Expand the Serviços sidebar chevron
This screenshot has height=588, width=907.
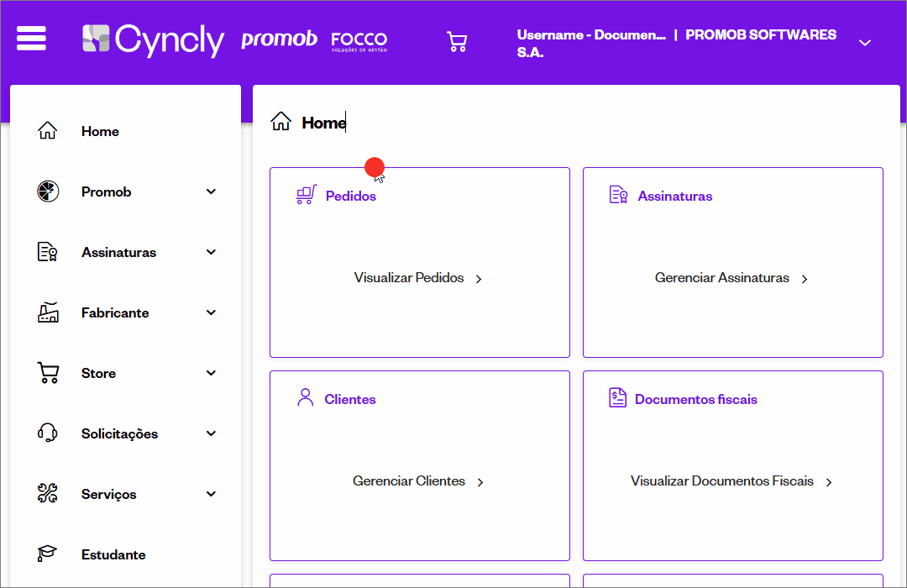211,494
